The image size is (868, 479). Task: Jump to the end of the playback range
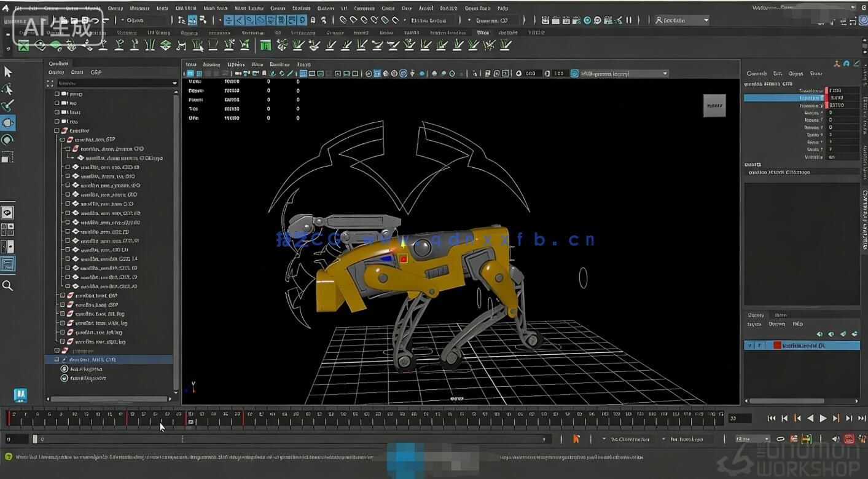coord(860,418)
